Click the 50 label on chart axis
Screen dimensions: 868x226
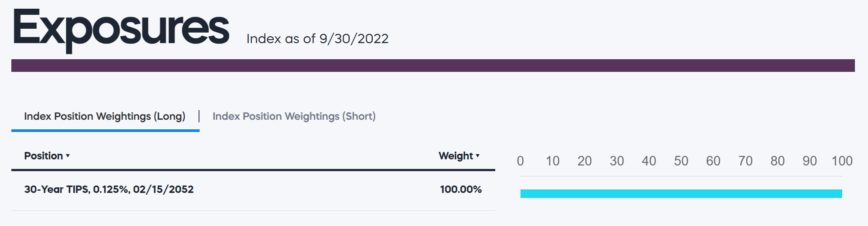coord(681,161)
